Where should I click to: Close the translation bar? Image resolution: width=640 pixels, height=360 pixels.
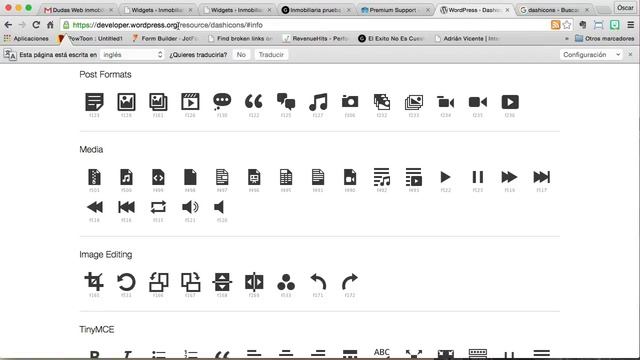630,54
